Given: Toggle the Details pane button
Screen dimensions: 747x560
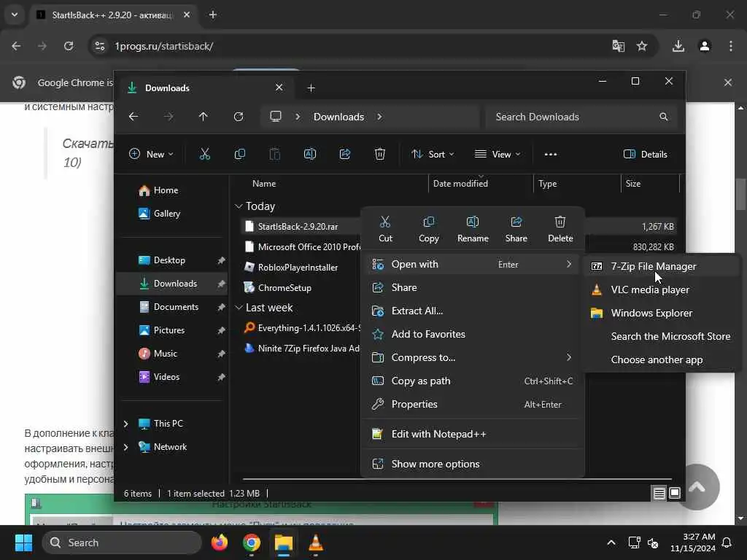Looking at the screenshot, I should tap(646, 155).
